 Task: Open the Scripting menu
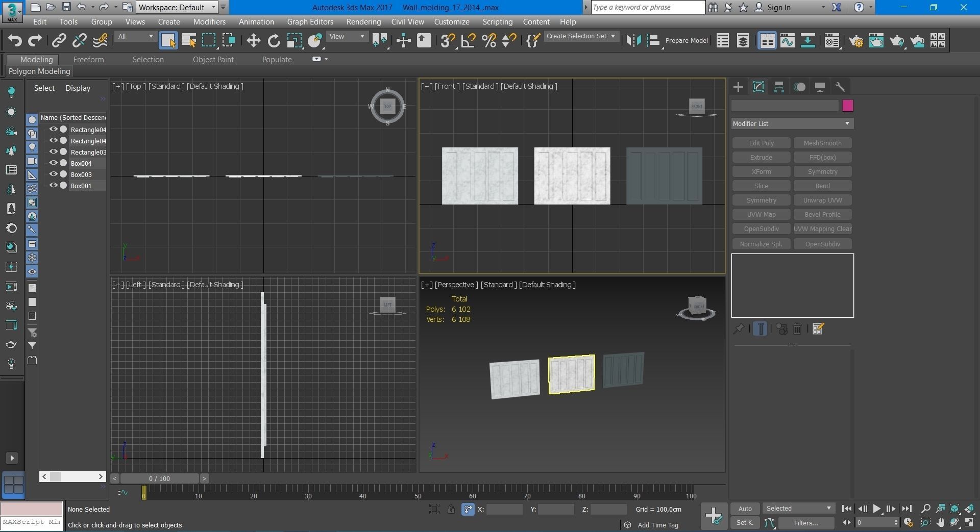pyautogui.click(x=497, y=22)
